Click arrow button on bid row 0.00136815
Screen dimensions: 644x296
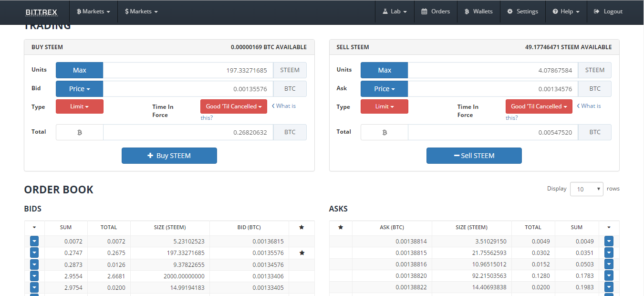[x=34, y=241]
